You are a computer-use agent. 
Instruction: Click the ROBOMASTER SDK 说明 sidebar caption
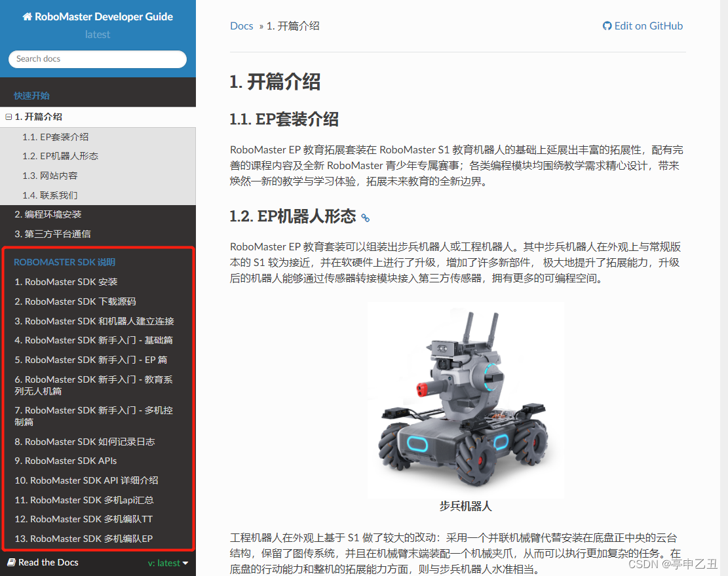click(x=64, y=262)
